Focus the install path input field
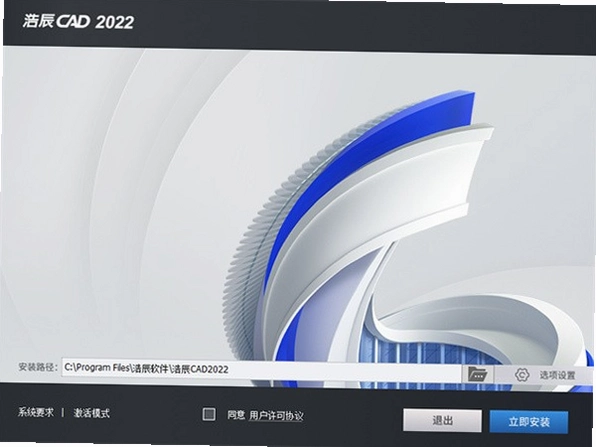Viewport: 596px width, 447px height. coord(262,369)
